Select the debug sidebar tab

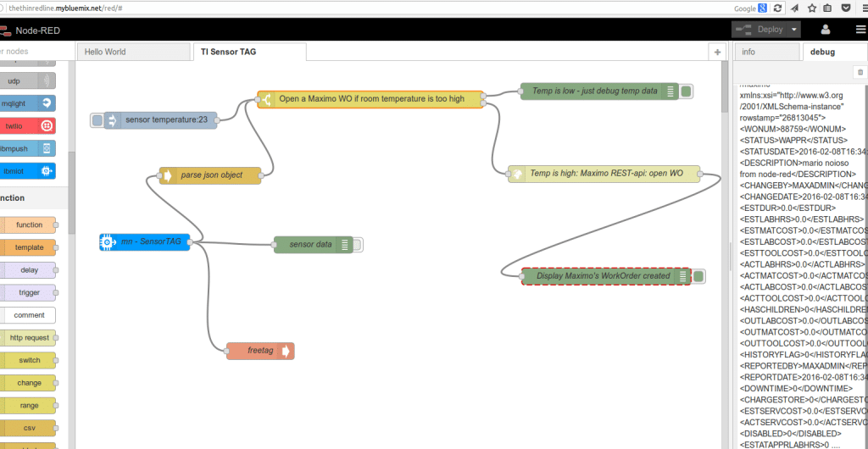[834, 52]
